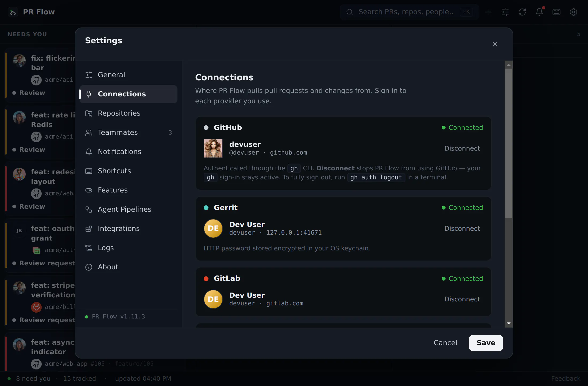
Task: Click the devuser GitHub avatar photo
Action: [x=213, y=148]
